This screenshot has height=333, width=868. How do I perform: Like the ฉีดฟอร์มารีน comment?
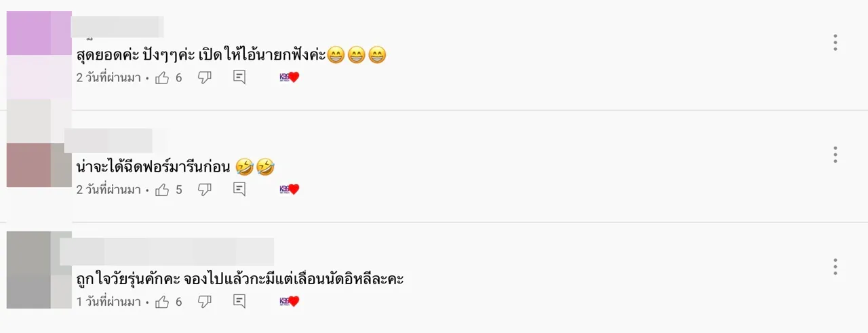(x=162, y=190)
